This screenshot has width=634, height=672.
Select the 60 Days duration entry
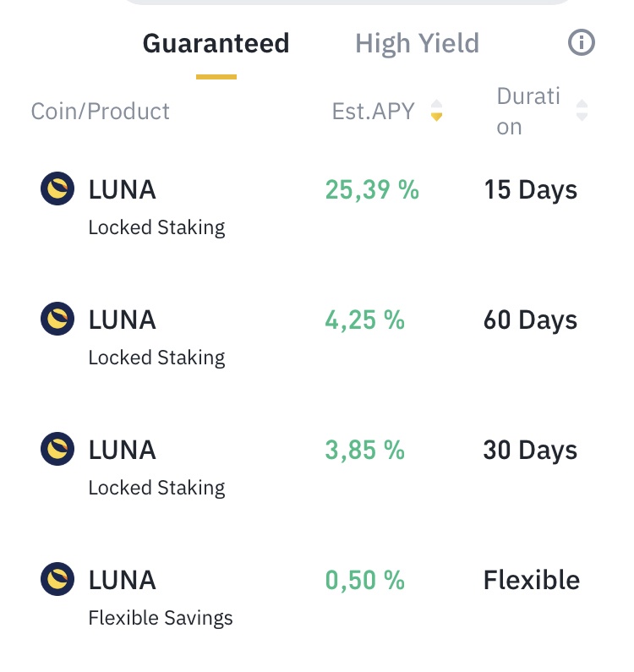click(x=530, y=320)
